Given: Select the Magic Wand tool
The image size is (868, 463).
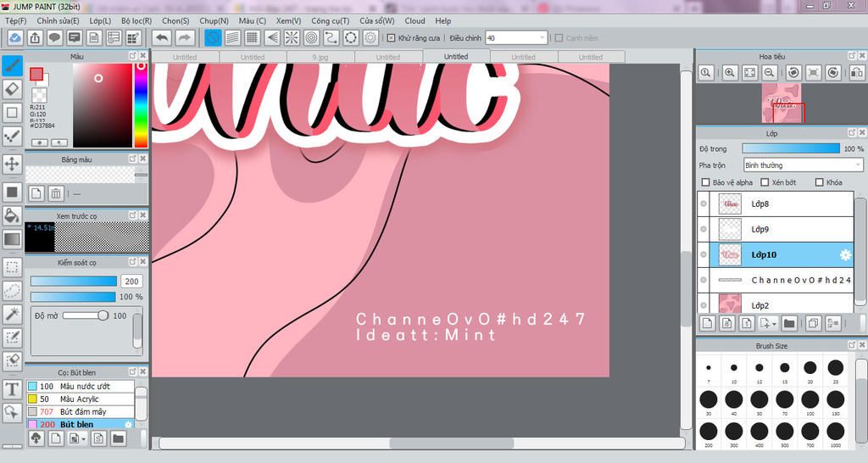Looking at the screenshot, I should 12,314.
